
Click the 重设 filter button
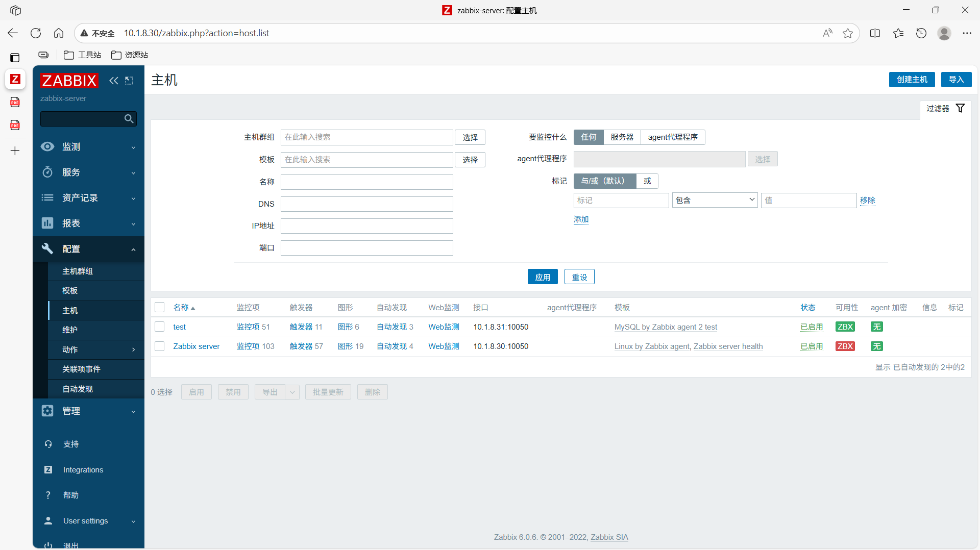(579, 277)
